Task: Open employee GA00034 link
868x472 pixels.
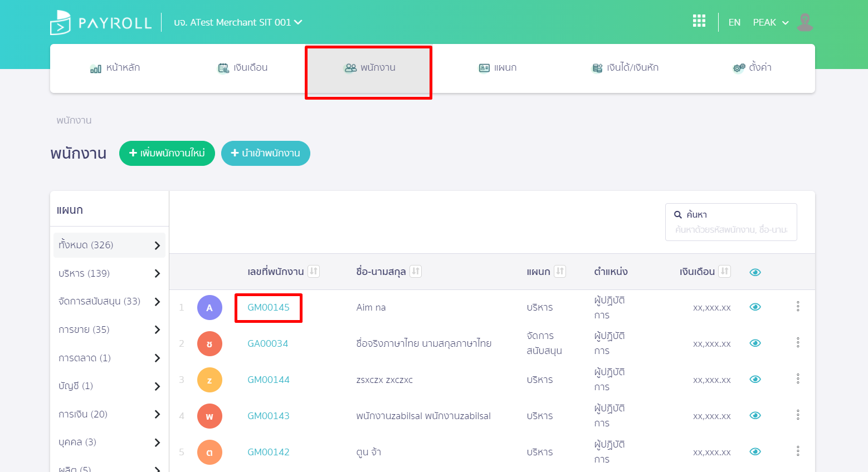Action: 268,343
